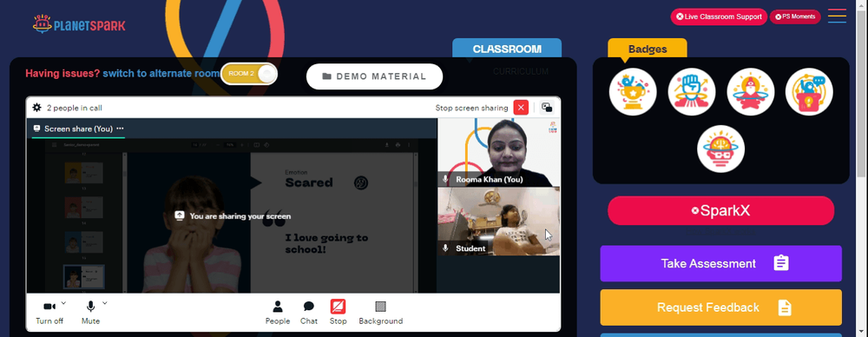Viewport: 868px width, 337px height.
Task: Switch to the CLASSROOM tab
Action: [507, 49]
